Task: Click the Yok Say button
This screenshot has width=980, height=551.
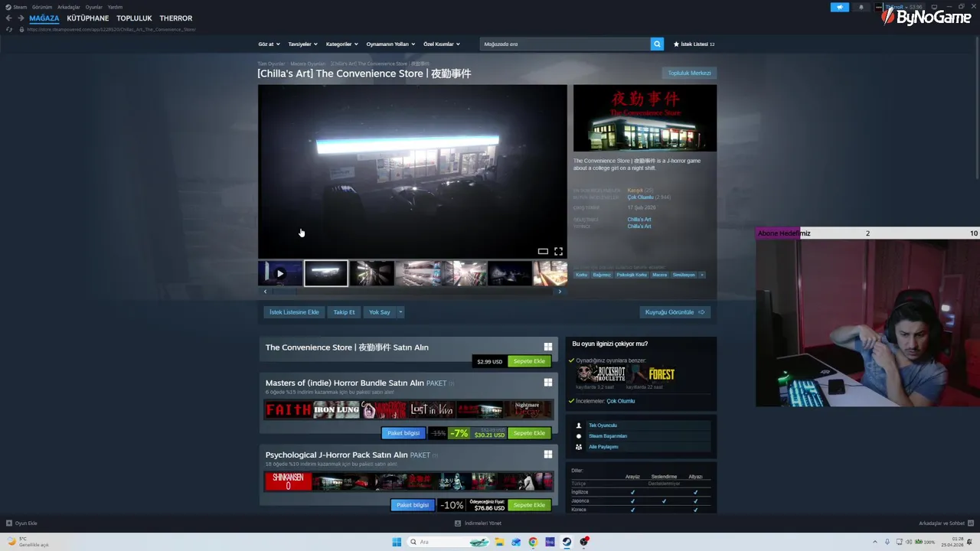Action: pyautogui.click(x=380, y=312)
